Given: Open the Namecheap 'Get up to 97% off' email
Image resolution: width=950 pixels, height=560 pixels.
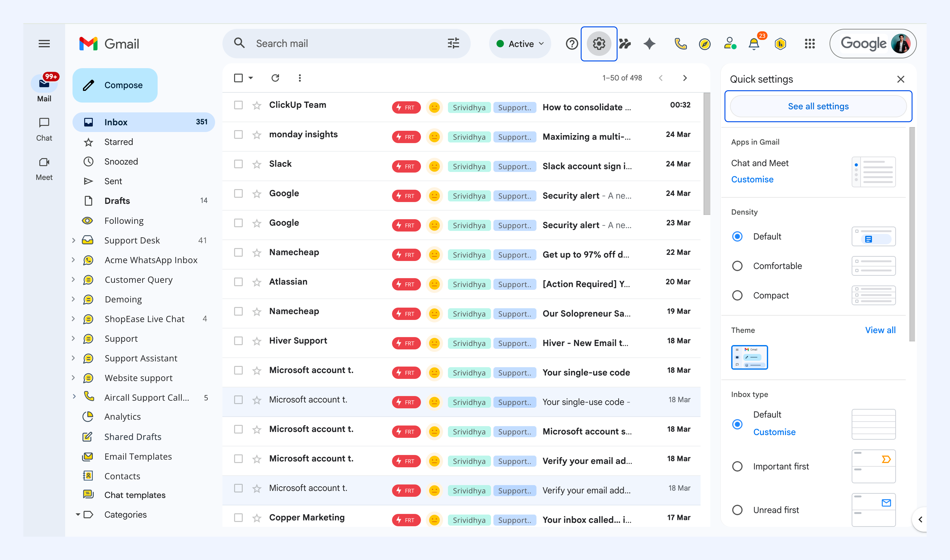Looking at the screenshot, I should (x=461, y=255).
